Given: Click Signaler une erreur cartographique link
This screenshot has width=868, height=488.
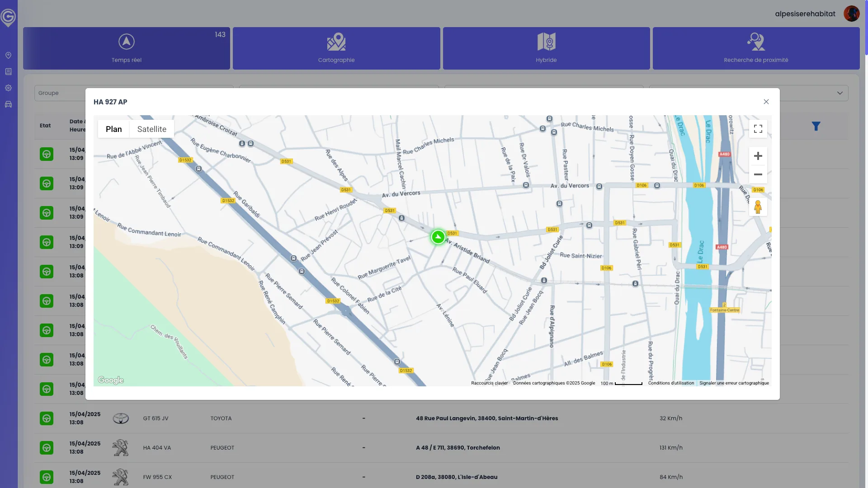Looking at the screenshot, I should coord(734,383).
